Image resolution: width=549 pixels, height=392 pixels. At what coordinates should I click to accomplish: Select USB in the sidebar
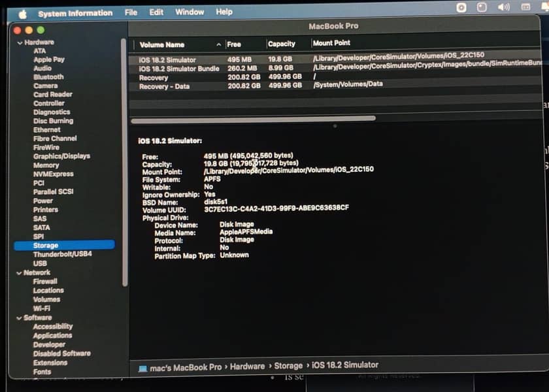coord(40,263)
